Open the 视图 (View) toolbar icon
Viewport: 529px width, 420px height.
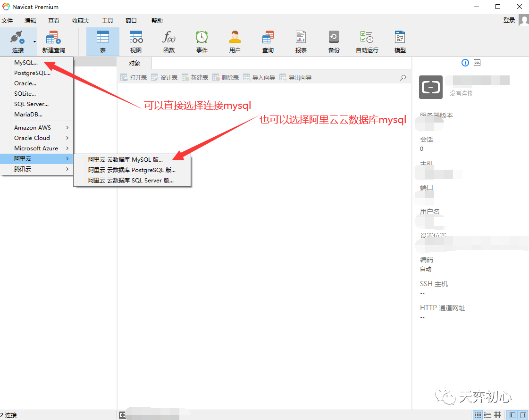(x=136, y=42)
